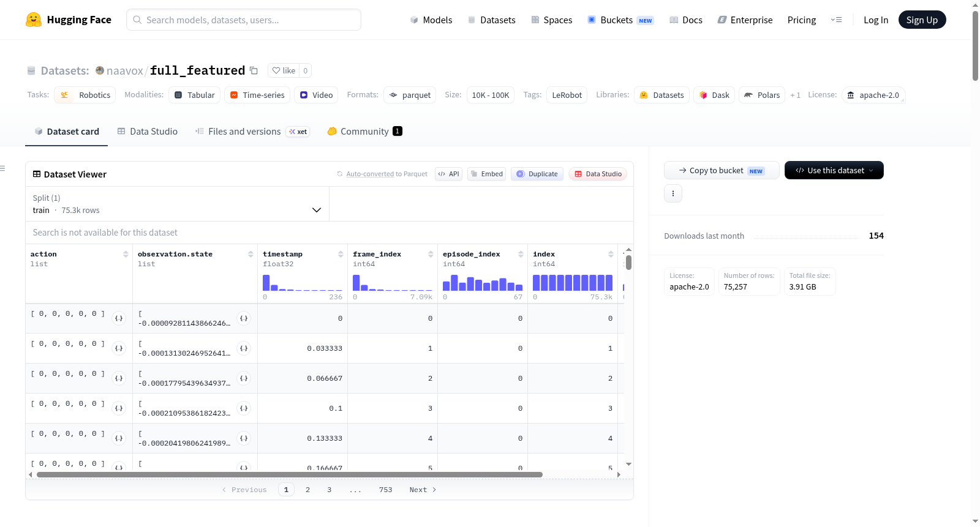Like the full_featured dataset
Image resolution: width=980 pixels, height=527 pixels.
pos(284,70)
